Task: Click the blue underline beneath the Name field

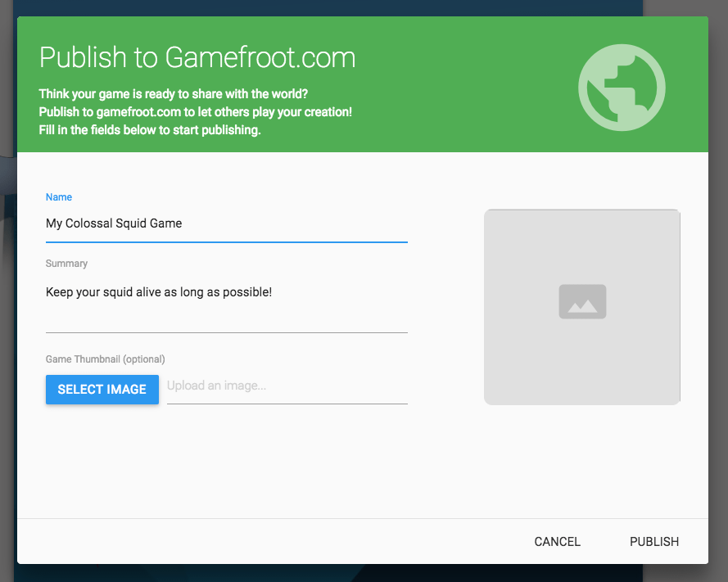Action: pyautogui.click(x=226, y=242)
